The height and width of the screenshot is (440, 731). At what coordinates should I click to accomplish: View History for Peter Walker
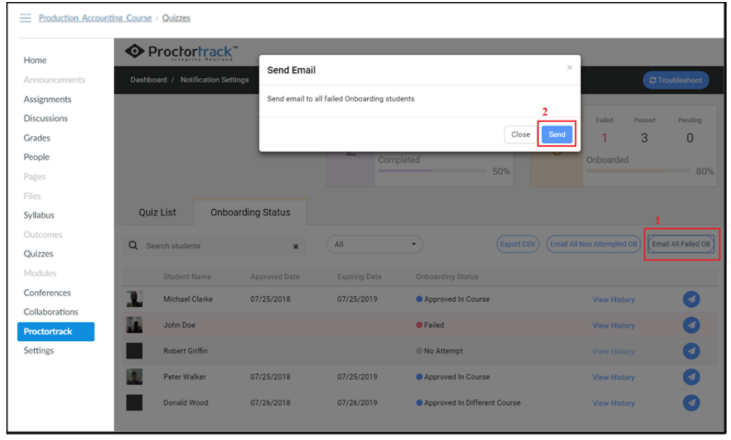614,377
